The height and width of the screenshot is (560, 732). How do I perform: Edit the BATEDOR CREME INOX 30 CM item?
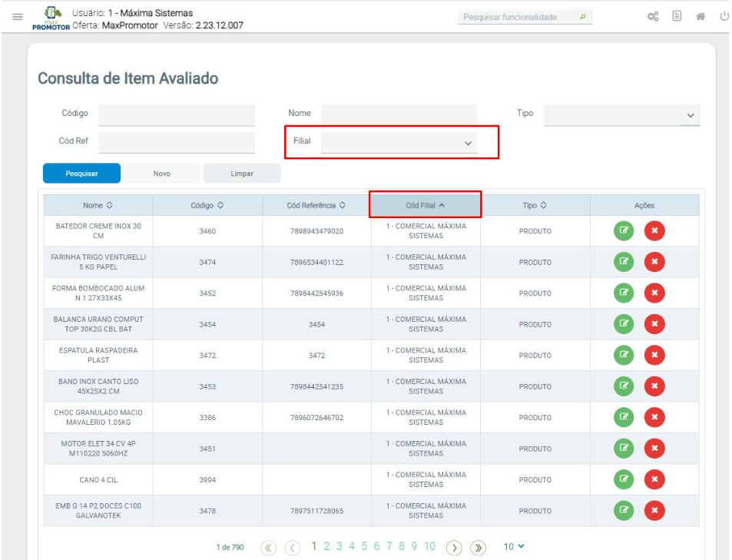click(624, 231)
